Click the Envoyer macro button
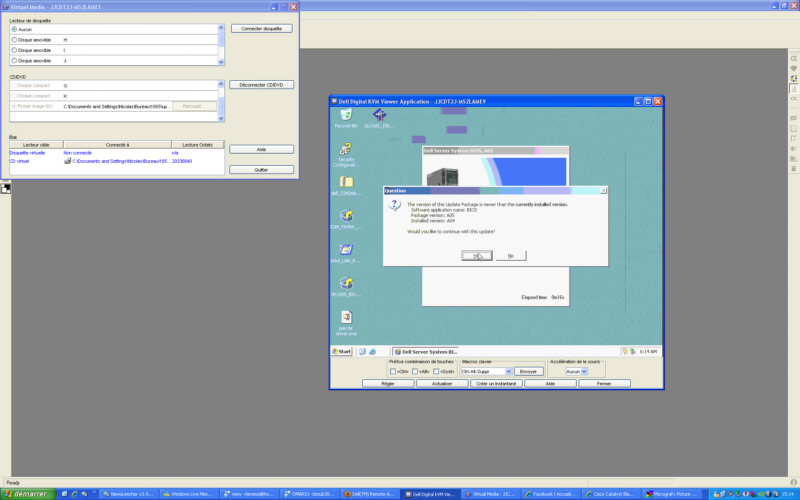 528,371
